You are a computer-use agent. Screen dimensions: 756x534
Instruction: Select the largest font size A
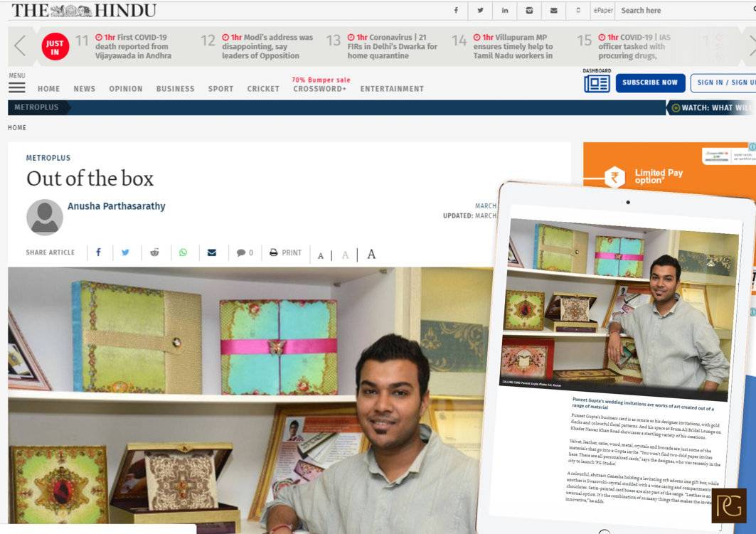point(371,255)
